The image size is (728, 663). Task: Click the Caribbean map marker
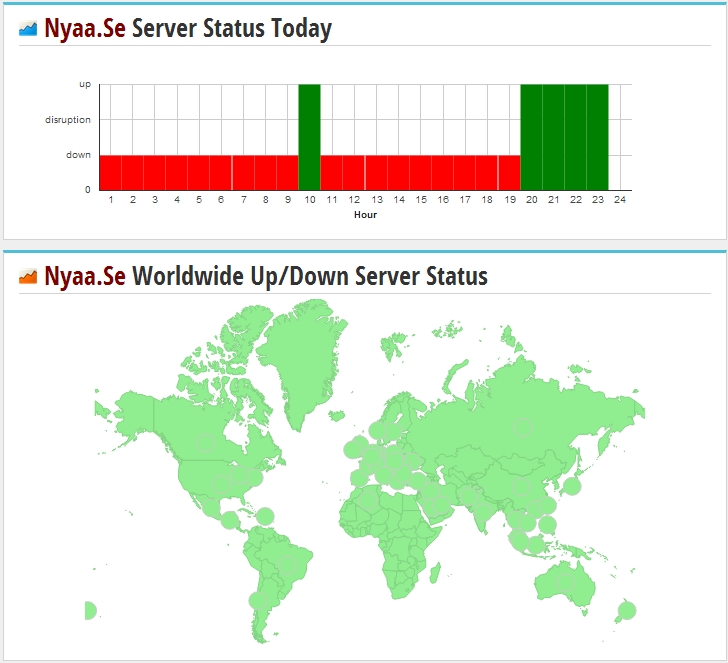click(x=265, y=516)
